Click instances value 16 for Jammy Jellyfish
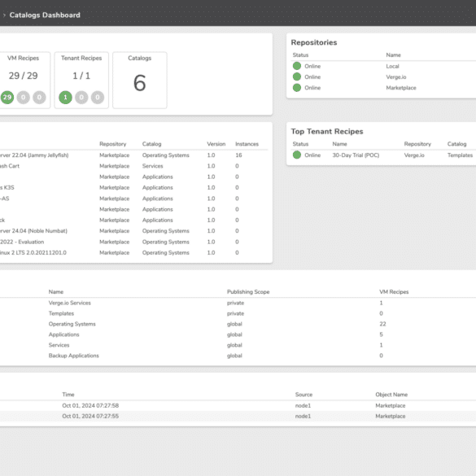Image resolution: width=476 pixels, height=476 pixels. click(x=238, y=155)
